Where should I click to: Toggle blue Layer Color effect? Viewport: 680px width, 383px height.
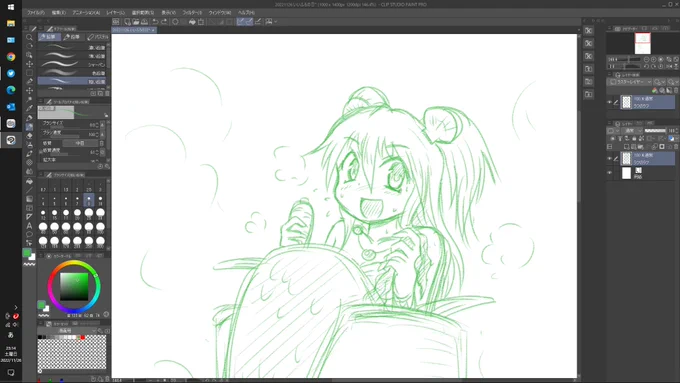[671, 139]
